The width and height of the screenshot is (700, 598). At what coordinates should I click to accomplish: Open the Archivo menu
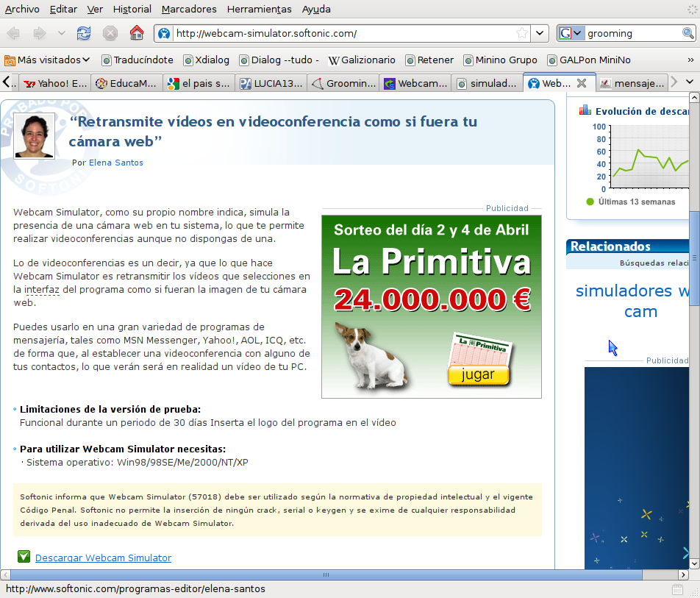pos(22,9)
